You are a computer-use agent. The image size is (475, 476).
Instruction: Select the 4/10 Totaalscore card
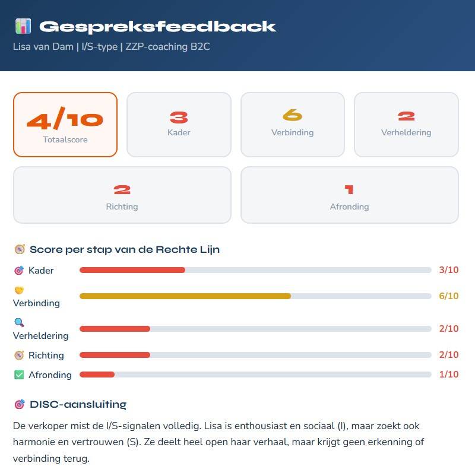point(65,125)
